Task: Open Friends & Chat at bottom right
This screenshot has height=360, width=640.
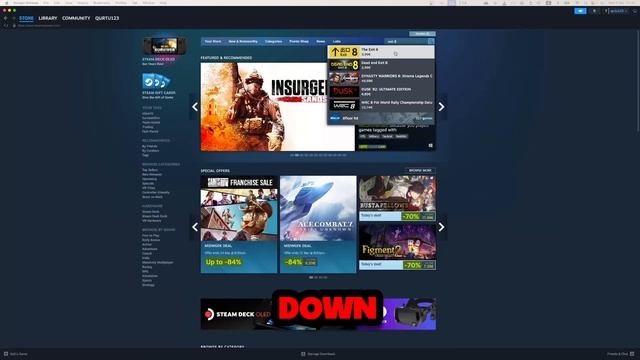Action: click(x=620, y=354)
